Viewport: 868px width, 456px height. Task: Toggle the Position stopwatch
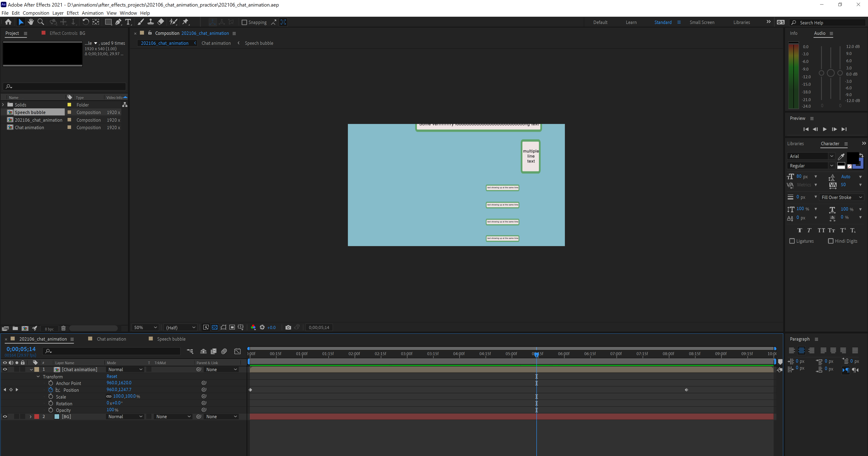click(51, 389)
